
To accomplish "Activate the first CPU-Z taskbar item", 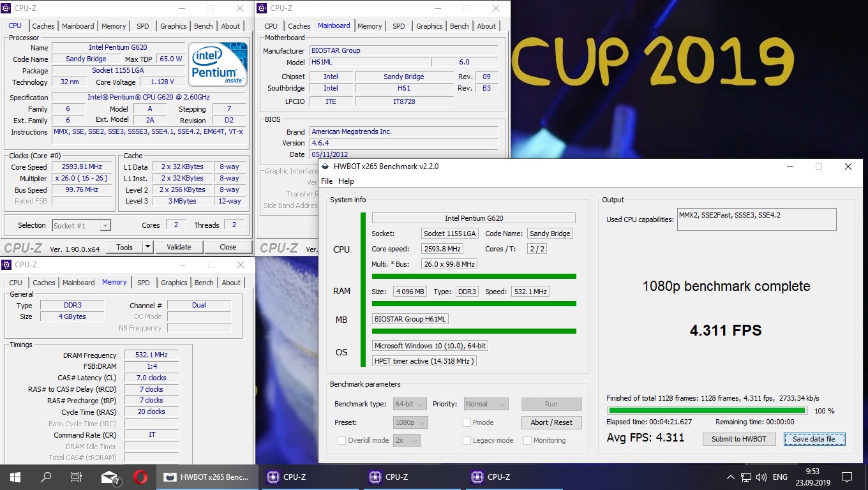I will click(x=310, y=477).
